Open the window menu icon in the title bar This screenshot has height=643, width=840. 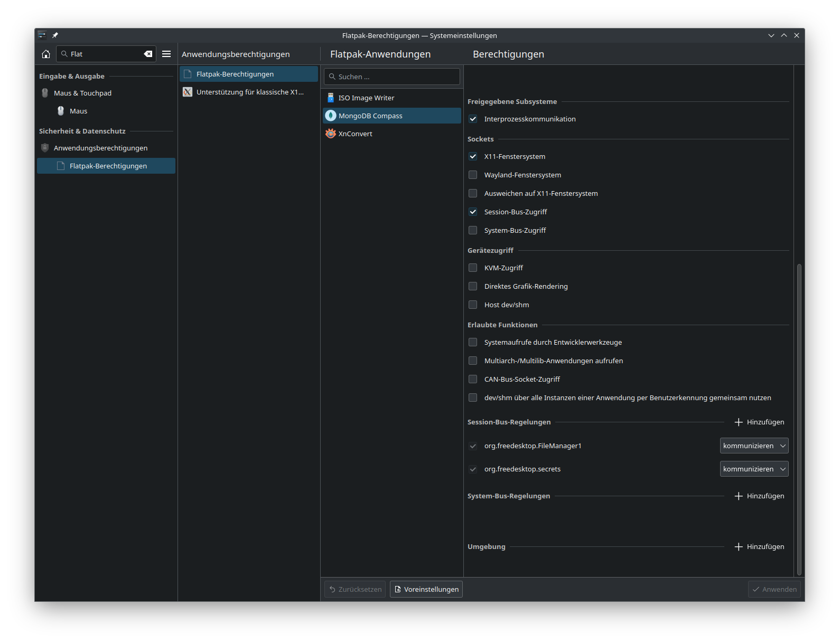(42, 35)
